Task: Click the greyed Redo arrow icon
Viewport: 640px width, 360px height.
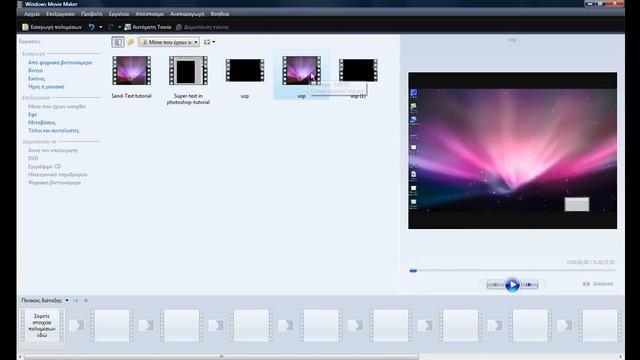Action: click(111, 27)
